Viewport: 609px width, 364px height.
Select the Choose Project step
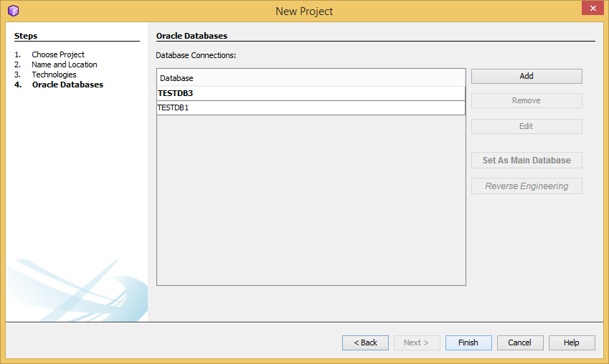[x=58, y=54]
